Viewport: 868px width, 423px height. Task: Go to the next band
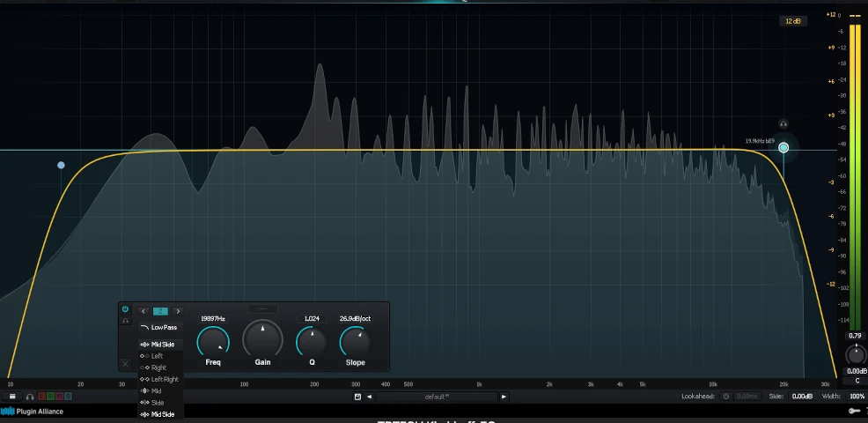178,312
